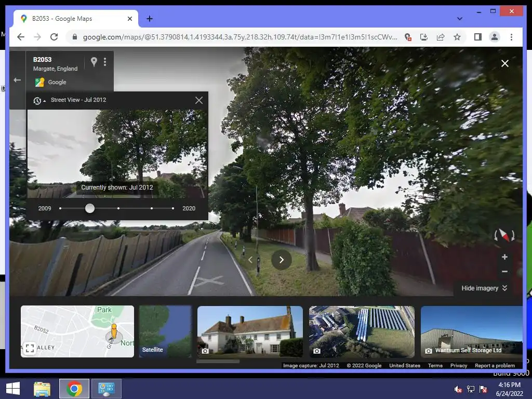Click the muted volume tray icon
Image resolution: width=532 pixels, height=399 pixels.
(458, 389)
